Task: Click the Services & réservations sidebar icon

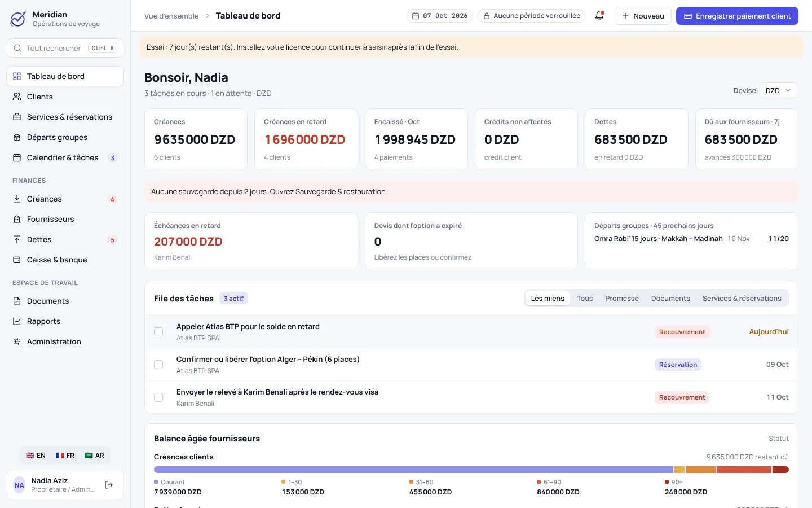Action: tap(17, 117)
